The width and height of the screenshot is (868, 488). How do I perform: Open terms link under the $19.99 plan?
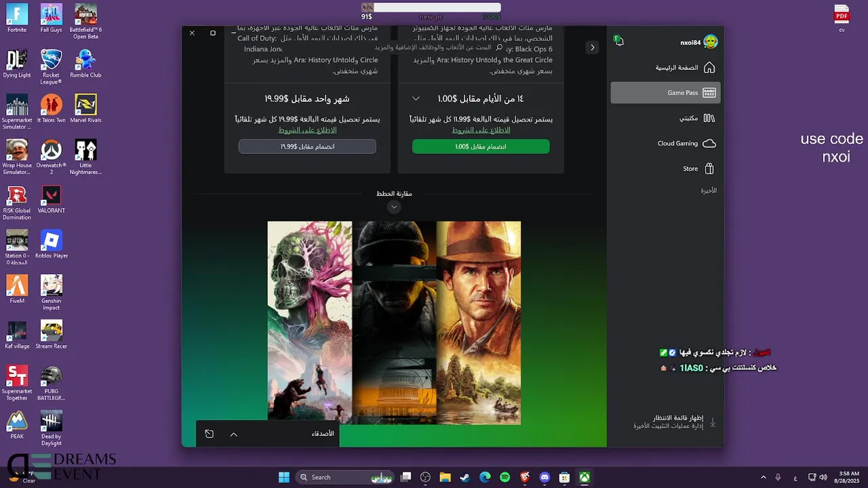tap(307, 130)
